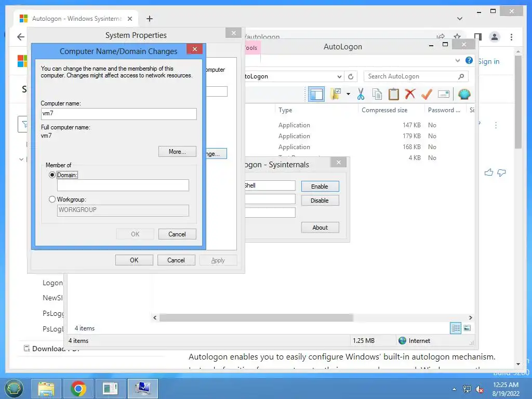Expand the explorer ribbon chevron
The height and width of the screenshot is (399, 532).
457,60
